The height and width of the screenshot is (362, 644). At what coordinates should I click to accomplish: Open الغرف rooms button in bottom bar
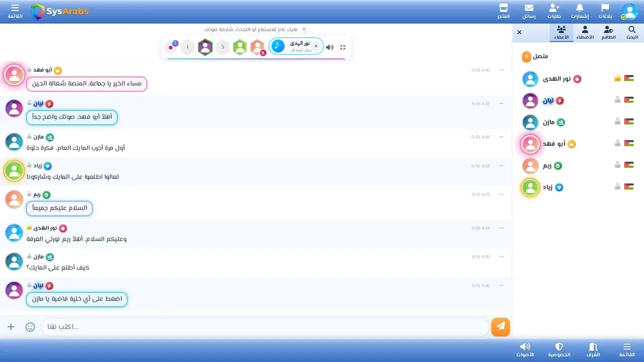pos(593,350)
